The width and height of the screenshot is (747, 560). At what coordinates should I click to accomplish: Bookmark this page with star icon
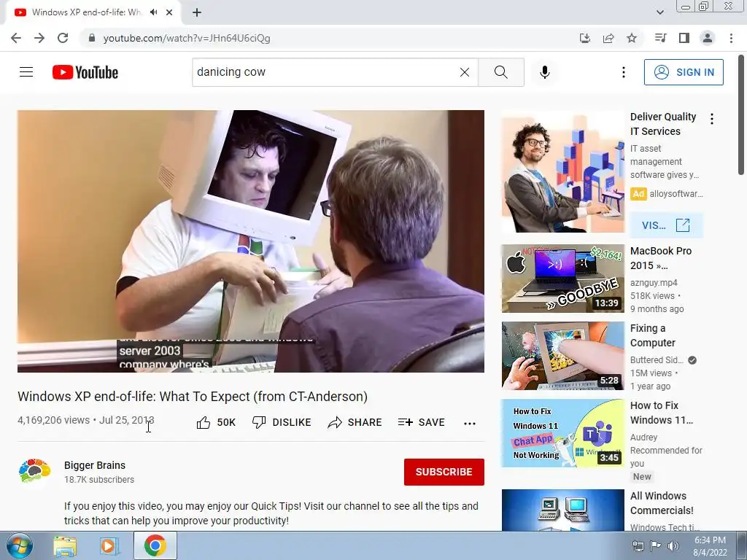click(x=632, y=38)
